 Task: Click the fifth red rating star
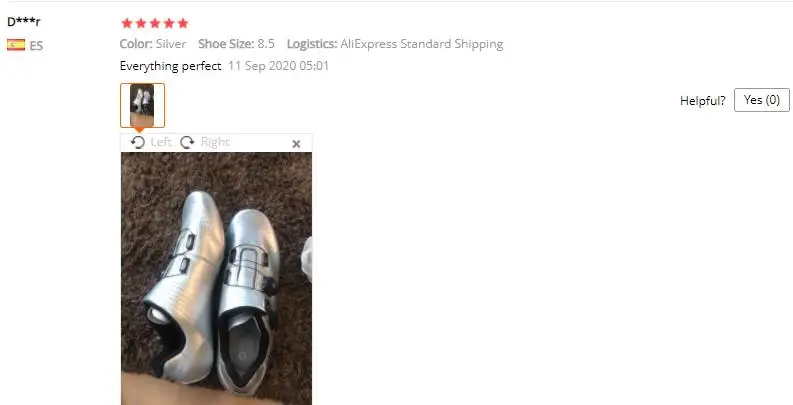[183, 23]
